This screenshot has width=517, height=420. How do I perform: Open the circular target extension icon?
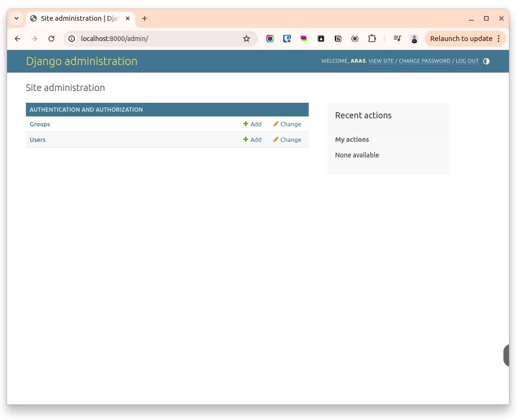355,39
